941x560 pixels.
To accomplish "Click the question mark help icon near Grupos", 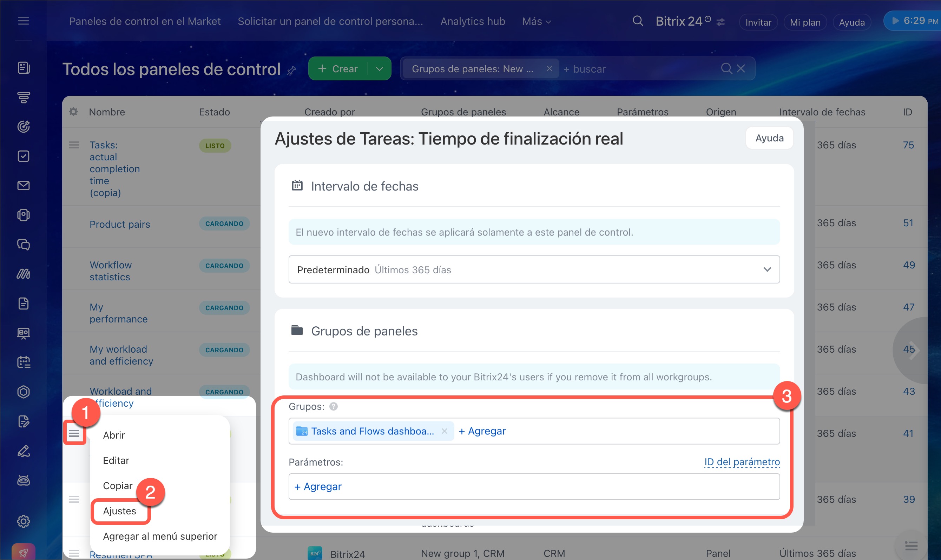I will pos(334,406).
